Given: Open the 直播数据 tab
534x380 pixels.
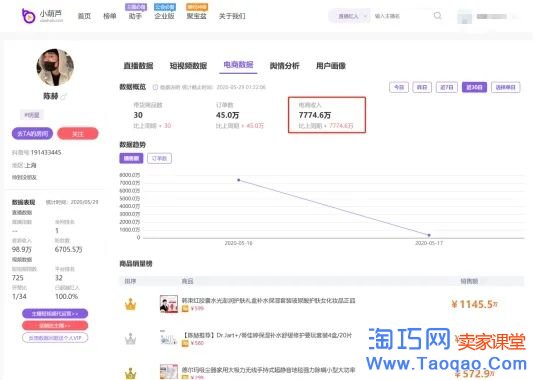Looking at the screenshot, I should point(138,66).
